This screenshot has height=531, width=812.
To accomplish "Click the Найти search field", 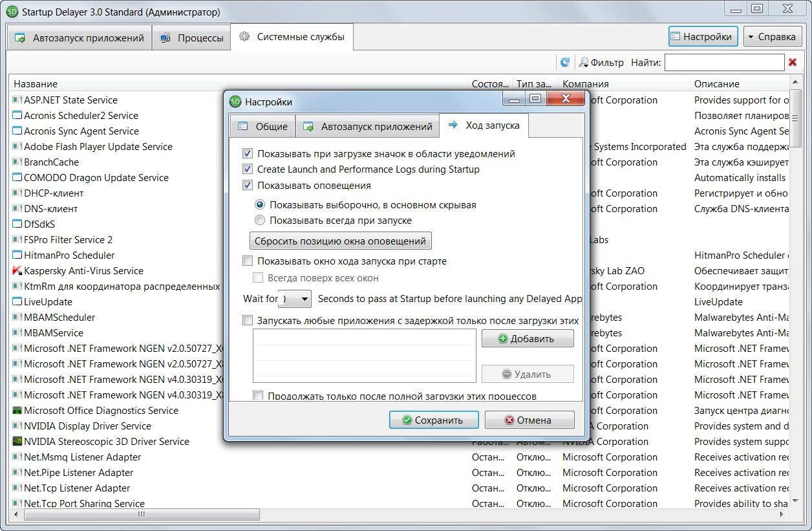I will tap(724, 62).
